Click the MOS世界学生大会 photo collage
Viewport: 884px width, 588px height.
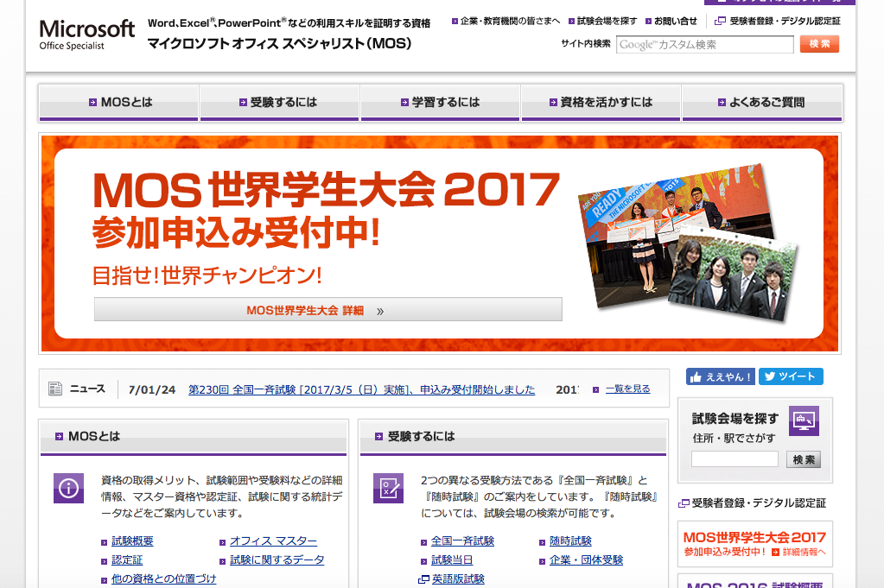coord(688,243)
